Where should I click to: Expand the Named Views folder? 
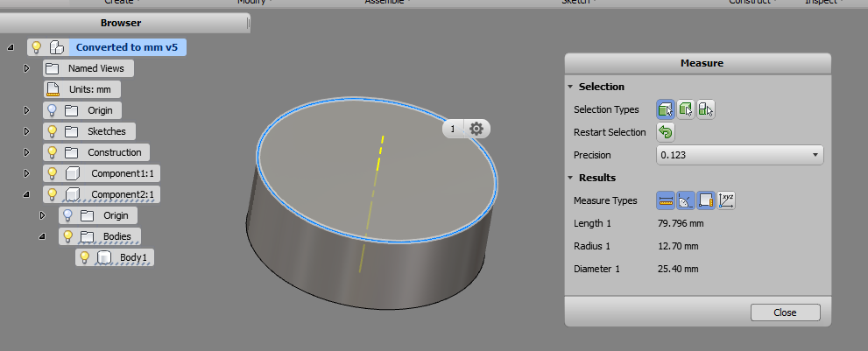pyautogui.click(x=26, y=68)
